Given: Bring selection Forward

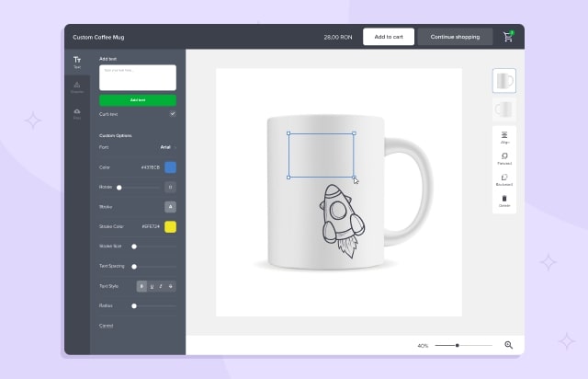Looking at the screenshot, I should [x=504, y=158].
